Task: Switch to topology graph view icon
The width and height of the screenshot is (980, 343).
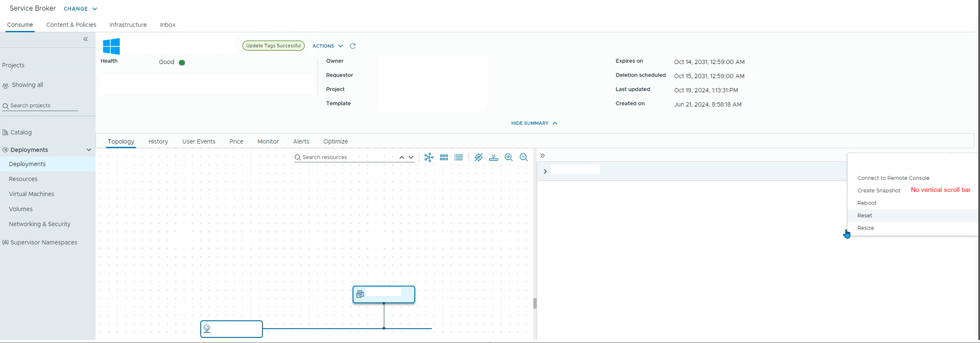Action: (x=429, y=157)
